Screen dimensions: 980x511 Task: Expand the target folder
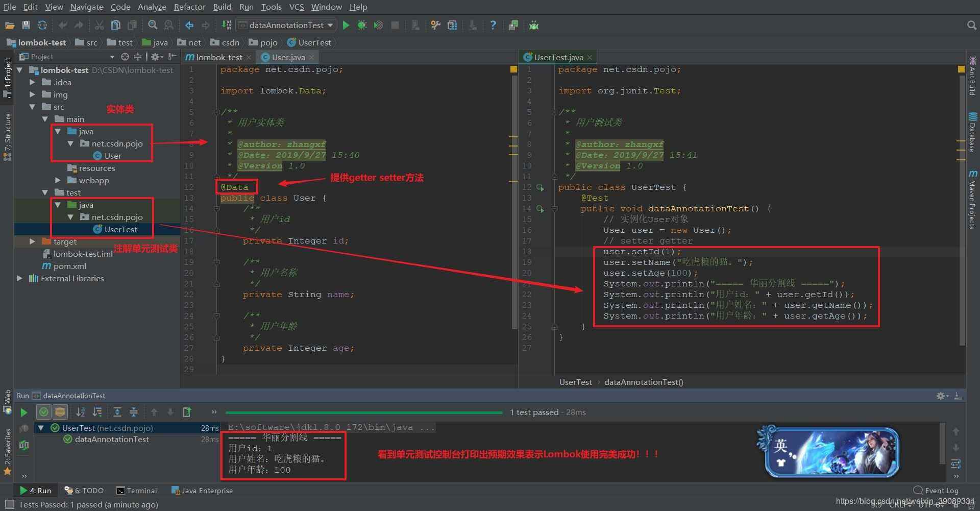click(32, 241)
